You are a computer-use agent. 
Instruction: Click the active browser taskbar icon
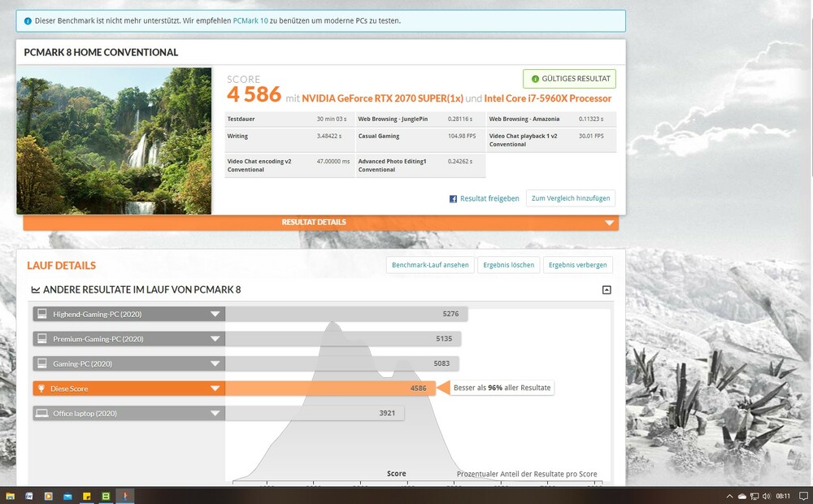pyautogui.click(x=125, y=496)
